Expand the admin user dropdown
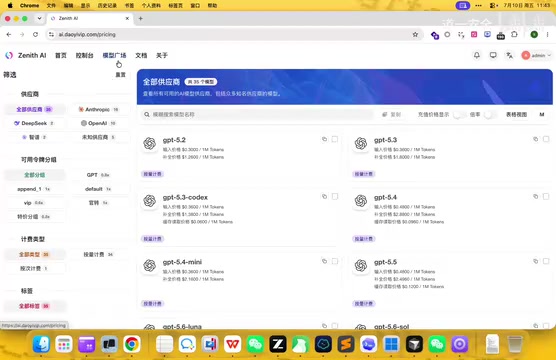Viewport: 556px width, 360px height. coord(536,55)
